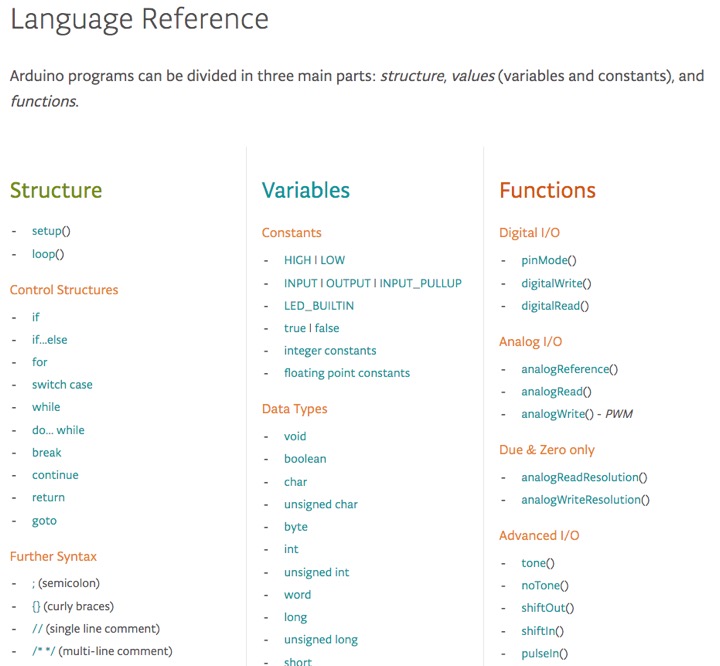Screen dimensions: 720x666
Task: Open the unsigned char link
Action: (x=321, y=504)
